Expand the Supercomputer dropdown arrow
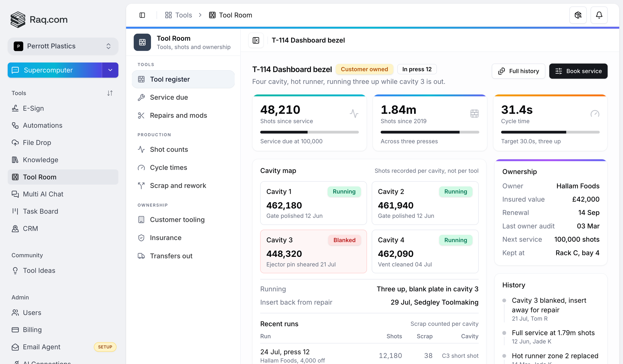 [110, 70]
